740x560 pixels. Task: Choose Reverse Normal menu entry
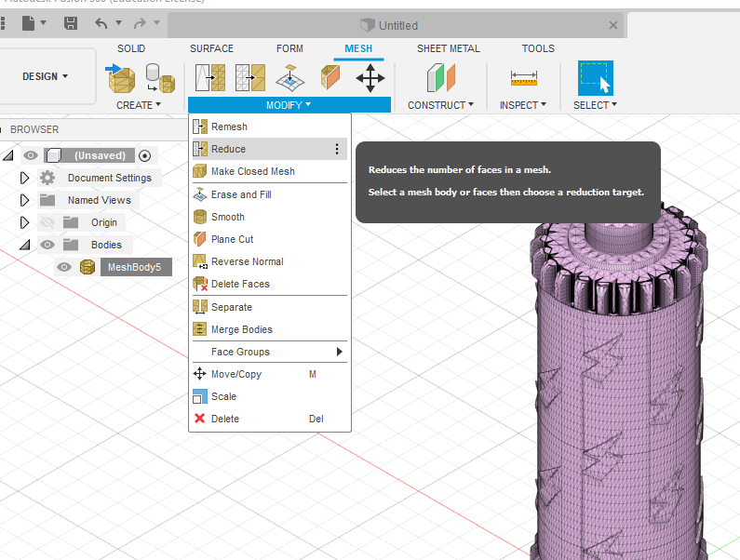[270, 261]
